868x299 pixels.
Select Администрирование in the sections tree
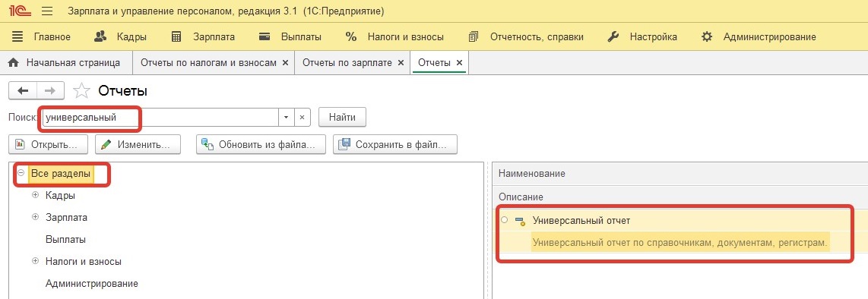tap(92, 284)
